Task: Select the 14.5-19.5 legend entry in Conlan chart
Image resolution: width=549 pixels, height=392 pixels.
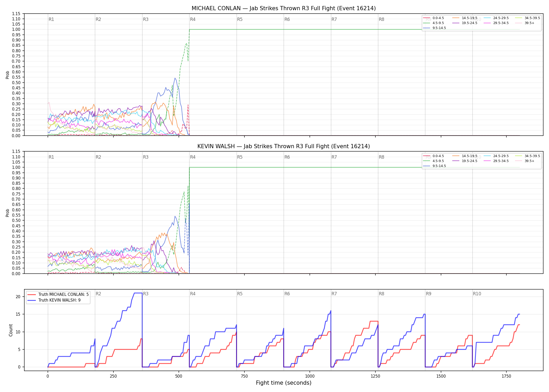Action: coord(465,18)
